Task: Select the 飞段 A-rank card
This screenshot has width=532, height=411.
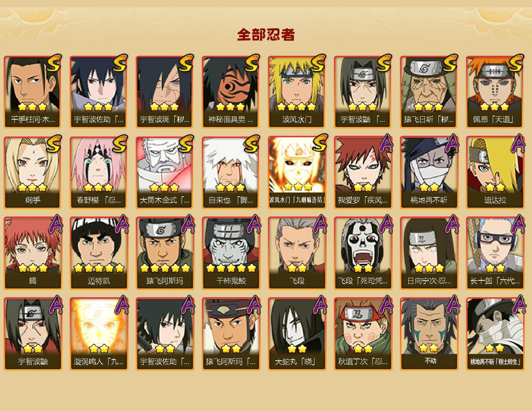Action: click(x=297, y=253)
